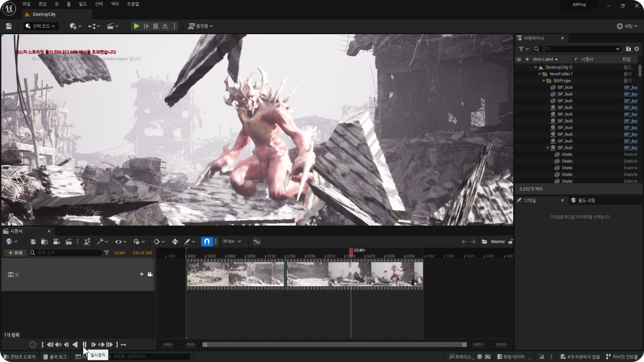Toggle the master lock icon in Sequencer
Viewport: 644px width, 362px height.
(511, 242)
